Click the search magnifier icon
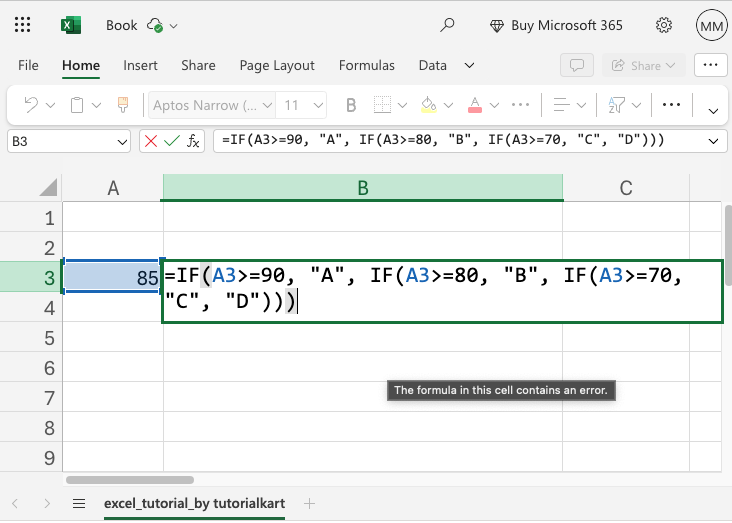 point(448,25)
